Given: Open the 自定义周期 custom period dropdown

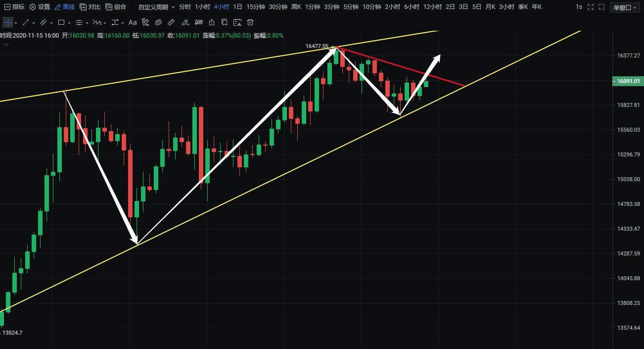Looking at the screenshot, I should 156,7.
